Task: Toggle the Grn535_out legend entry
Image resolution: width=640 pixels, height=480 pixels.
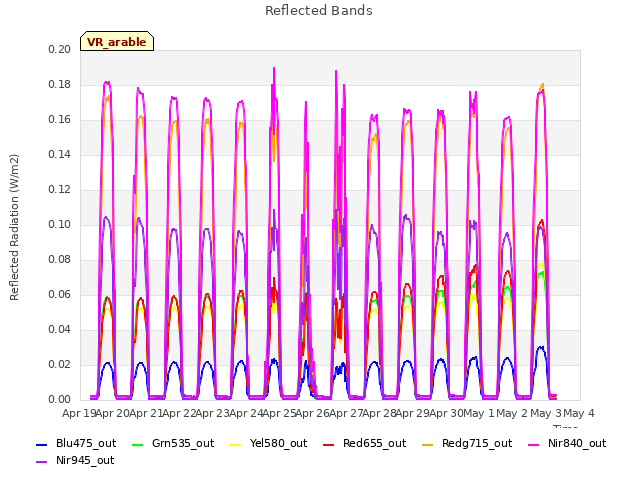Action: point(173,443)
